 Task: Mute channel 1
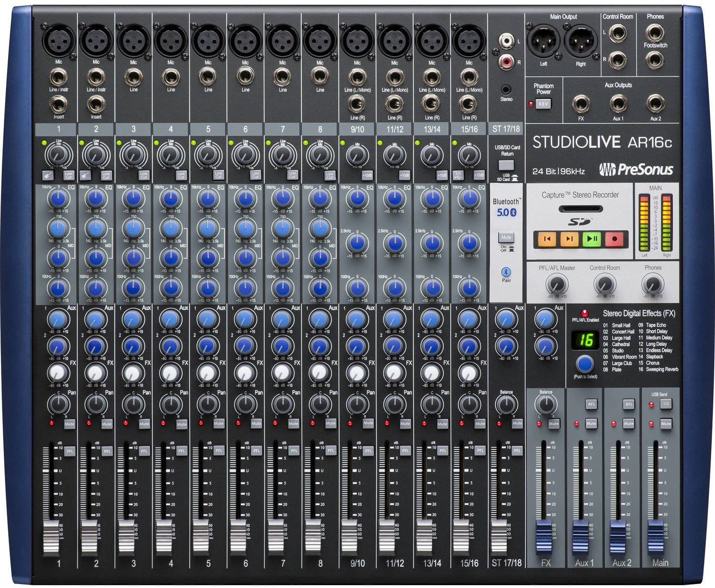point(69,424)
